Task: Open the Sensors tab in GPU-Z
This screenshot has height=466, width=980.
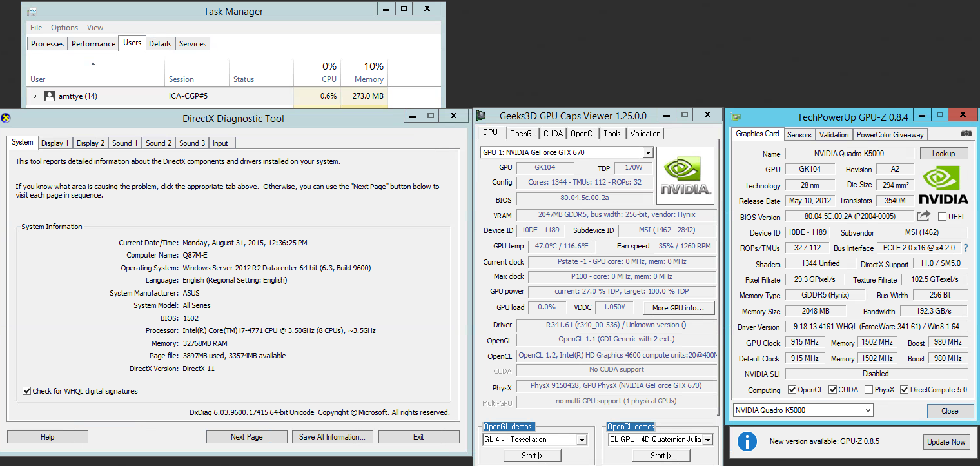Action: coord(799,135)
